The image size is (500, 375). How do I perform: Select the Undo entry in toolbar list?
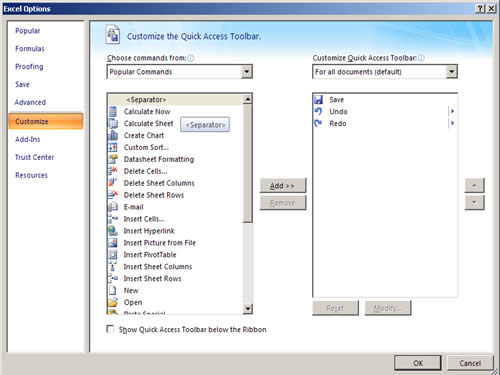[x=338, y=112]
